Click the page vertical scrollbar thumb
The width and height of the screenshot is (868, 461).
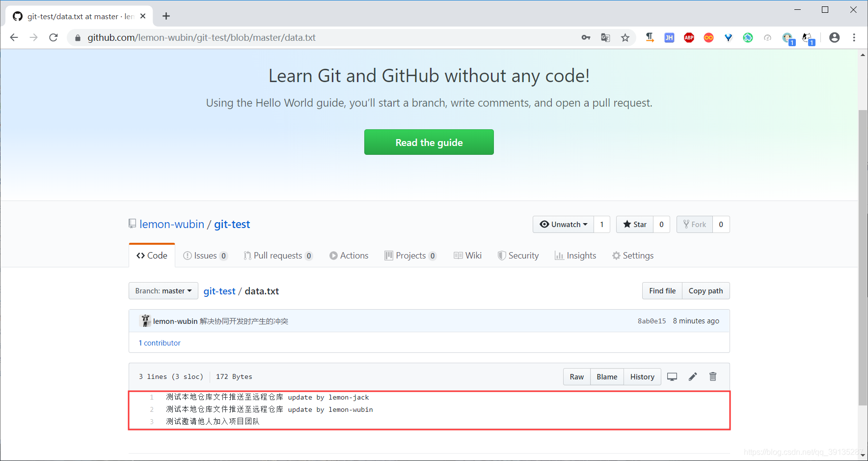(x=863, y=258)
